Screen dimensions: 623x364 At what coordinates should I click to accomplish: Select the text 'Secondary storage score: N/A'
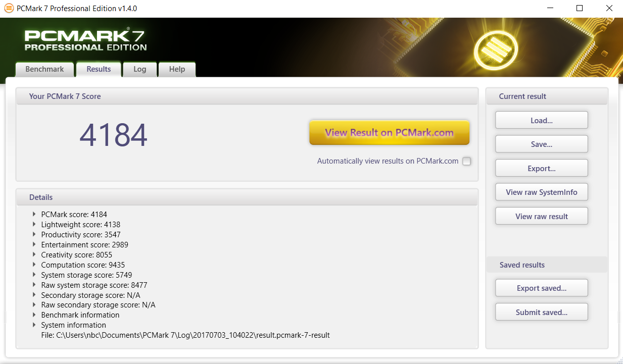[91, 295]
